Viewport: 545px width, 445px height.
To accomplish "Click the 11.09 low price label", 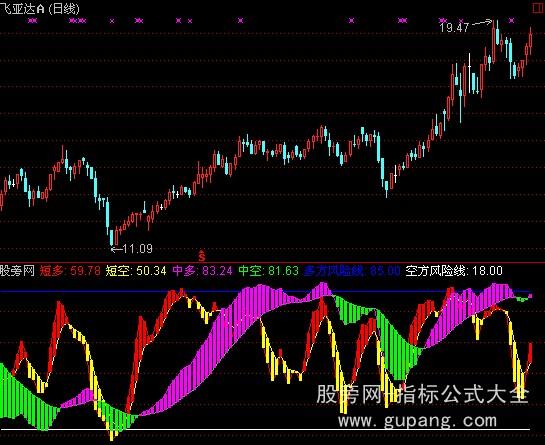I will [x=138, y=249].
